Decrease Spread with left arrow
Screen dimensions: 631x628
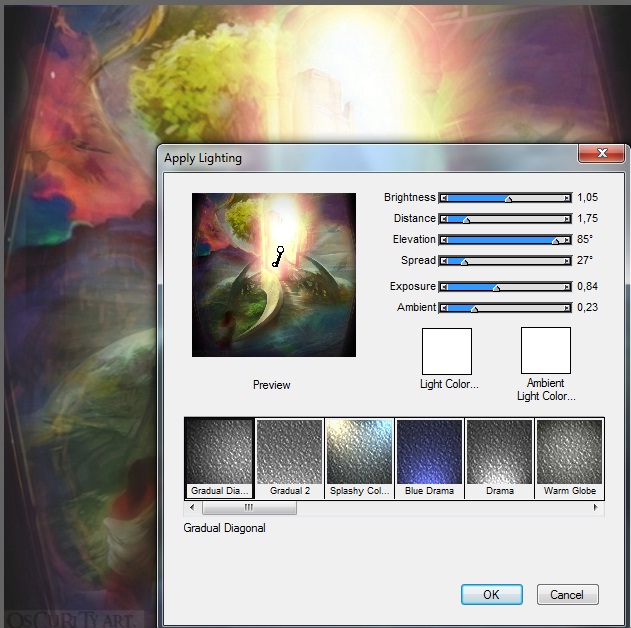[x=444, y=261]
